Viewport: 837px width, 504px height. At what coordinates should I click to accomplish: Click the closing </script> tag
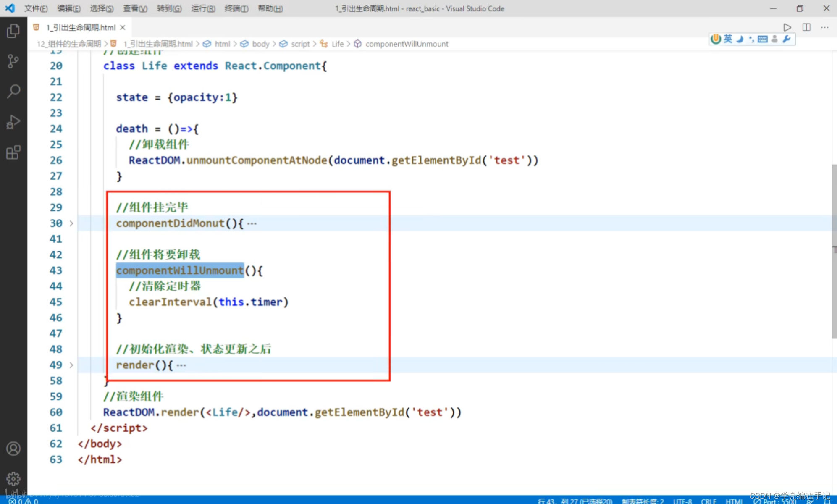pyautogui.click(x=119, y=428)
